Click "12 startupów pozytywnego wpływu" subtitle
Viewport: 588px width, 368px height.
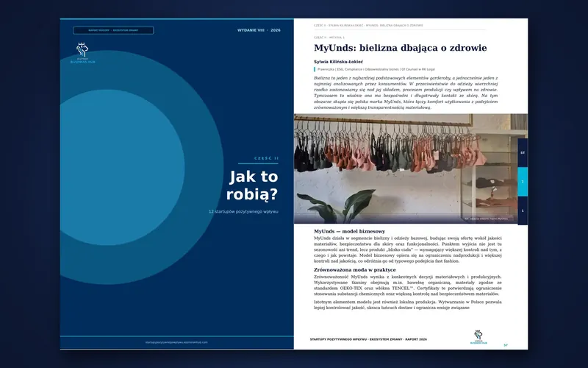pos(243,212)
